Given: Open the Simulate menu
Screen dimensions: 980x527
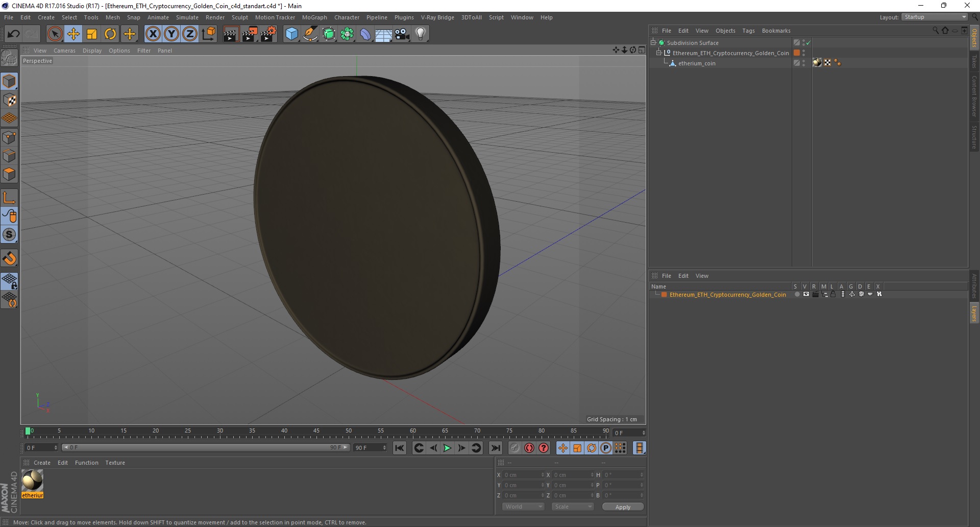Looking at the screenshot, I should 187,17.
